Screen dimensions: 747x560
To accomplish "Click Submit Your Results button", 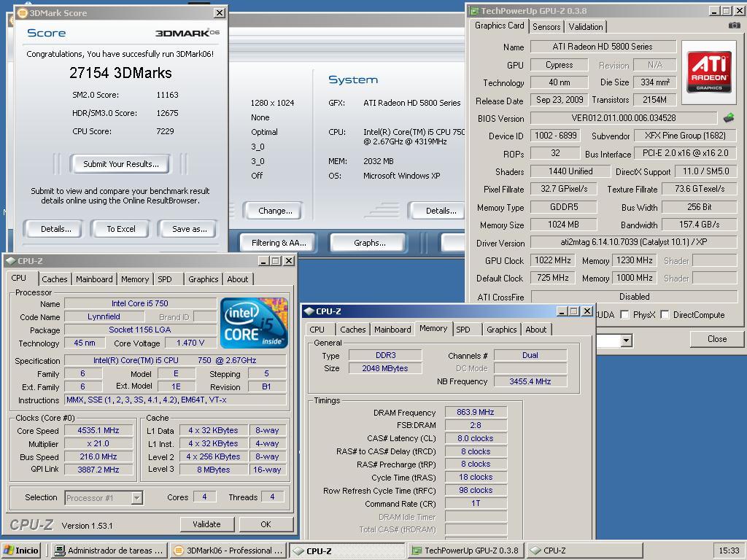I will [120, 164].
